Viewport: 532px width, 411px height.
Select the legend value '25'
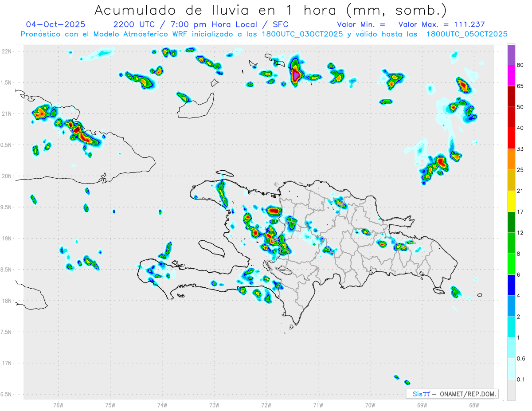pos(520,170)
